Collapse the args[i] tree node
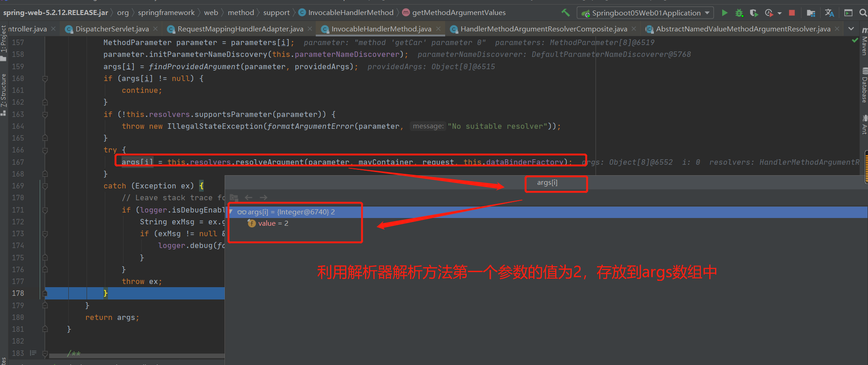Image resolution: width=868 pixels, height=365 pixels. pyautogui.click(x=231, y=212)
